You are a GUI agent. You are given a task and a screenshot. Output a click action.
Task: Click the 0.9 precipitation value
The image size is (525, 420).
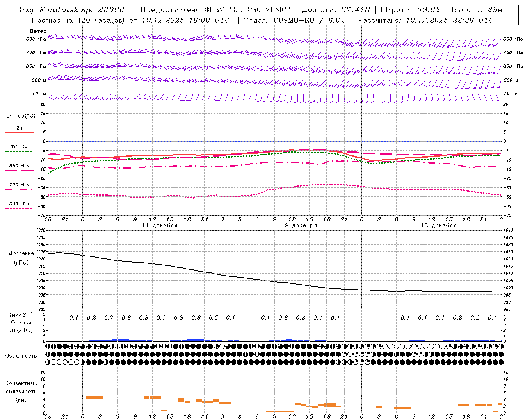pos(196,318)
